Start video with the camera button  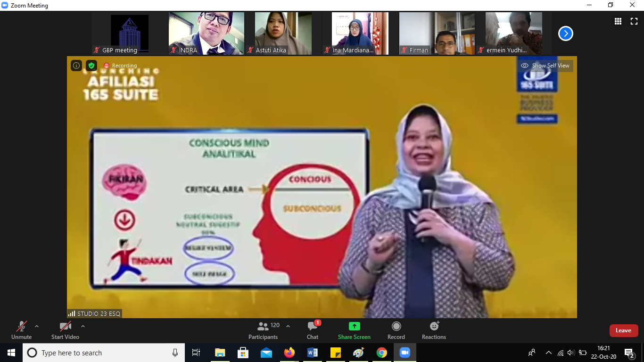pos(65,330)
